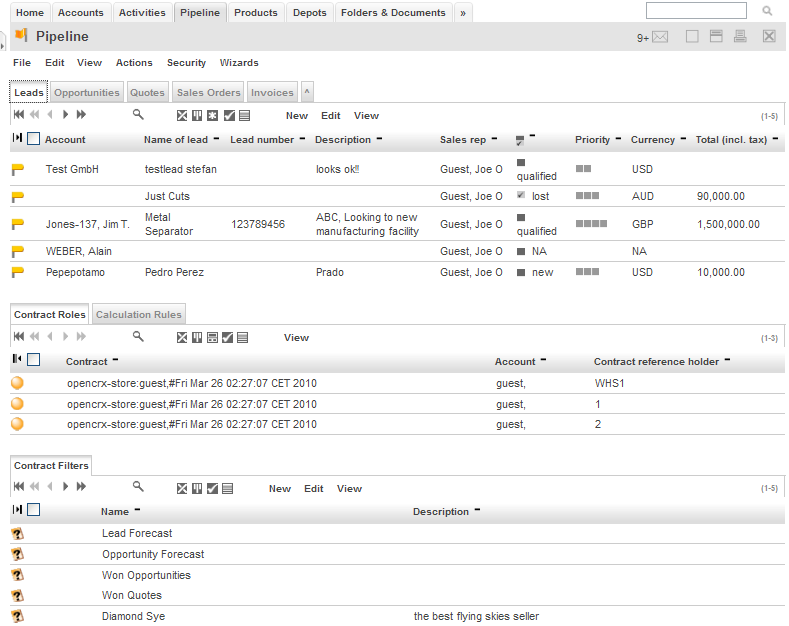Open filter icon for Lead Forecast
Screen dimensions: 789x626
click(x=17, y=533)
